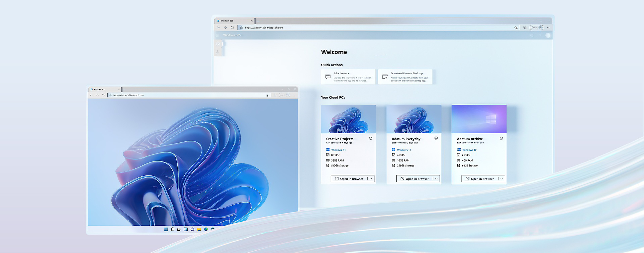Open settings gear on Creative Projects card
Image resolution: width=644 pixels, height=253 pixels.
coord(370,138)
